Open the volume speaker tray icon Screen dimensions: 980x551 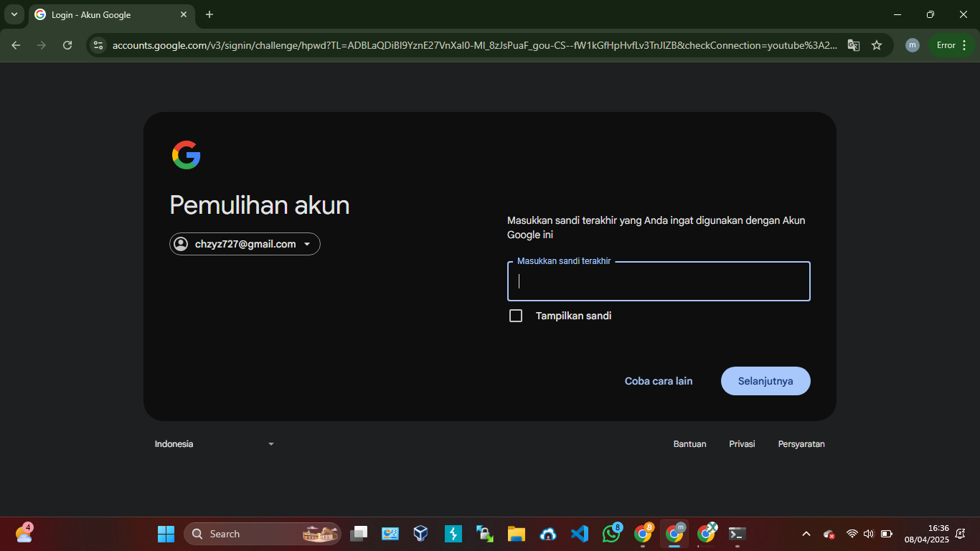(869, 534)
